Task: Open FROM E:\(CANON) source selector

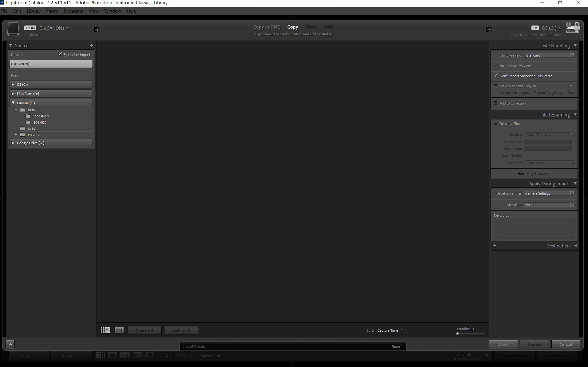Action: coord(54,28)
